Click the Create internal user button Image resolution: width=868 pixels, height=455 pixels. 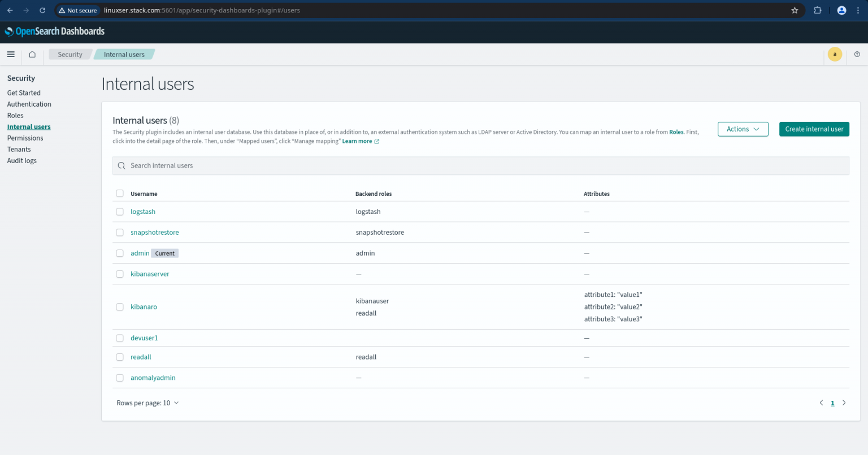point(814,129)
